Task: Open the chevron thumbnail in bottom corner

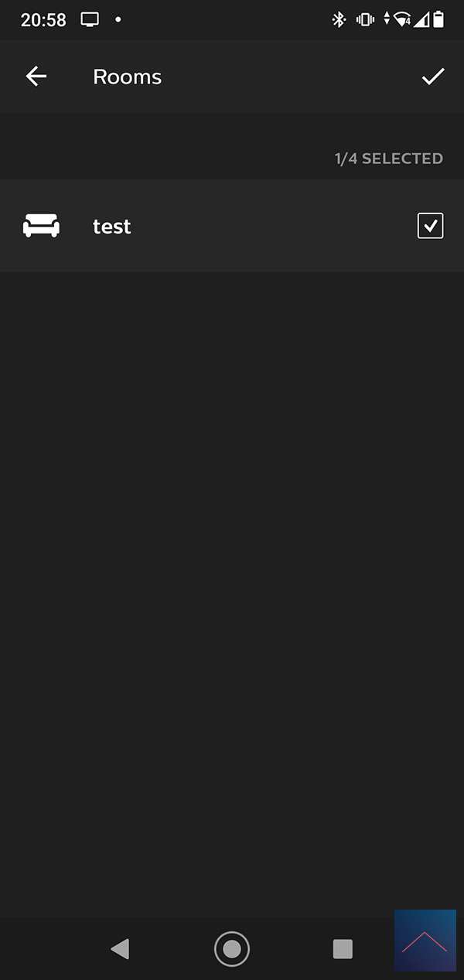Action: pos(425,941)
